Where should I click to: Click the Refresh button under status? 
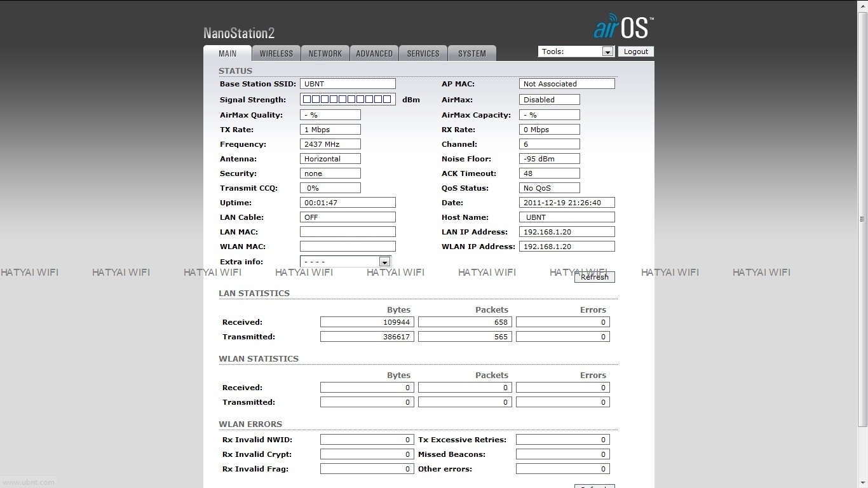(594, 277)
